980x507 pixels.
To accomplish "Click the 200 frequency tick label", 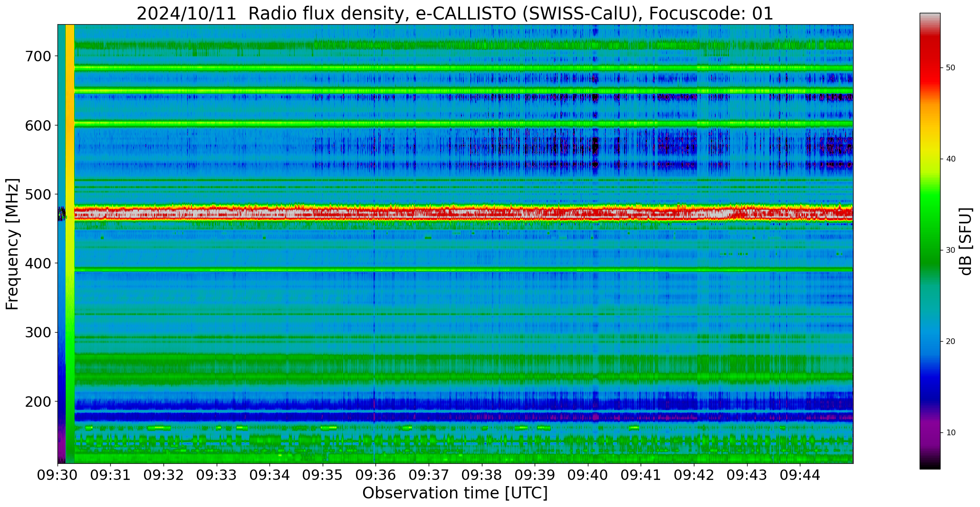I will [x=38, y=402].
